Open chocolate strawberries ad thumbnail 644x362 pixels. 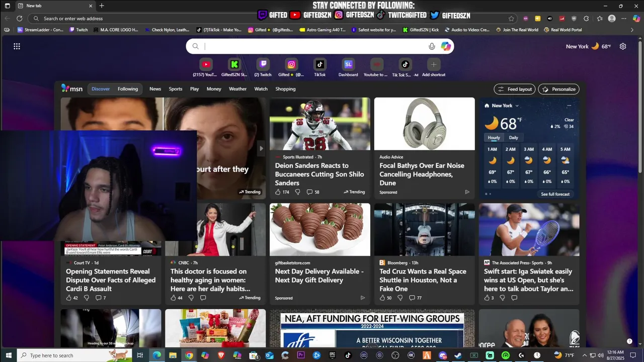point(319,229)
